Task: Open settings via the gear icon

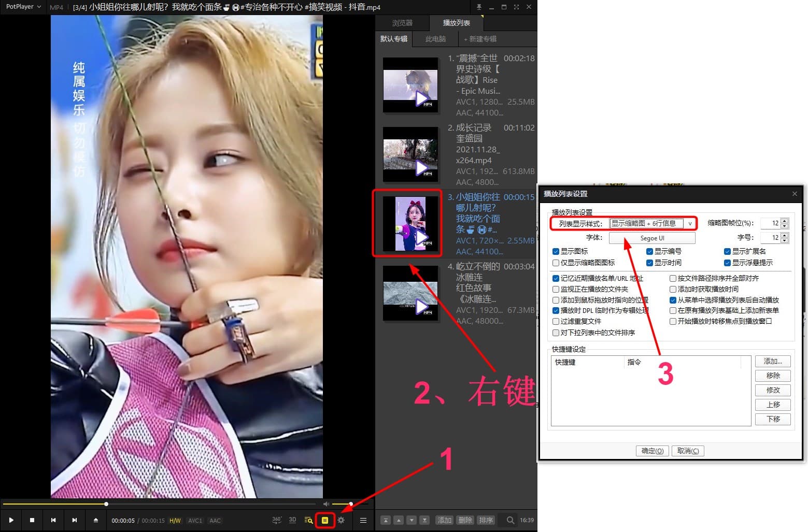Action: coord(341,520)
